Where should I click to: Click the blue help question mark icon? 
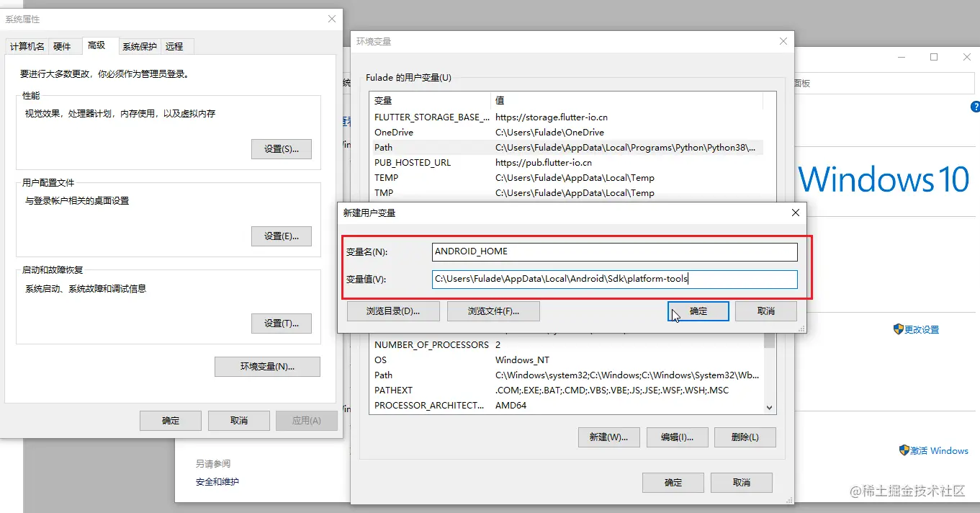[x=976, y=107]
